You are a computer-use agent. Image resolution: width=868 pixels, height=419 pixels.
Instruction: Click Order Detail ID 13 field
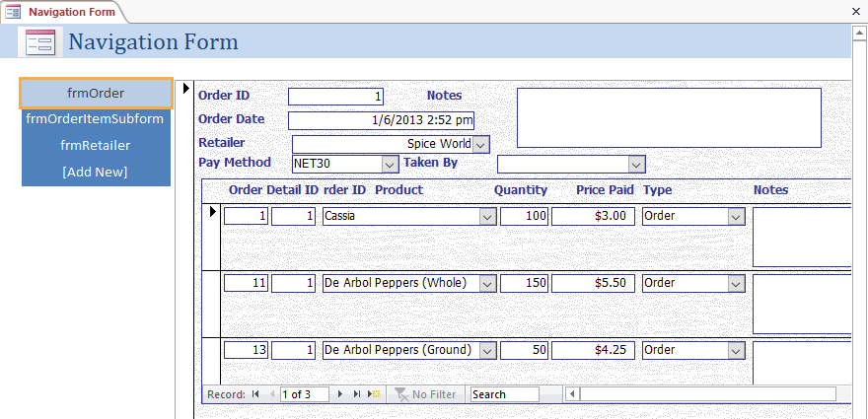click(x=247, y=350)
